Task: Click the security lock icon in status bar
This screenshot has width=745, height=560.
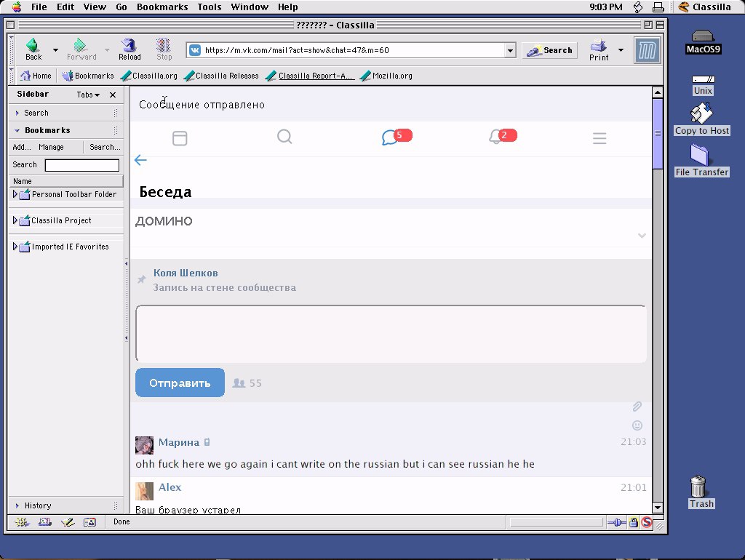Action: click(634, 522)
